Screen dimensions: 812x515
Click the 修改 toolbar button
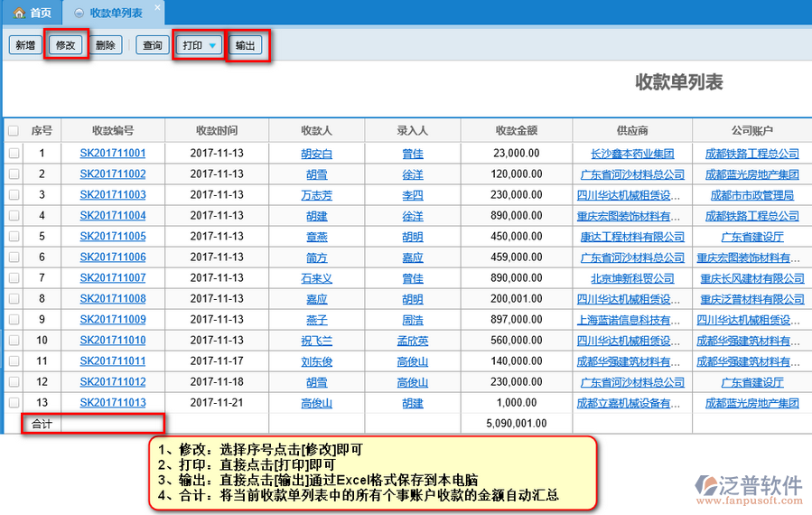[67, 45]
